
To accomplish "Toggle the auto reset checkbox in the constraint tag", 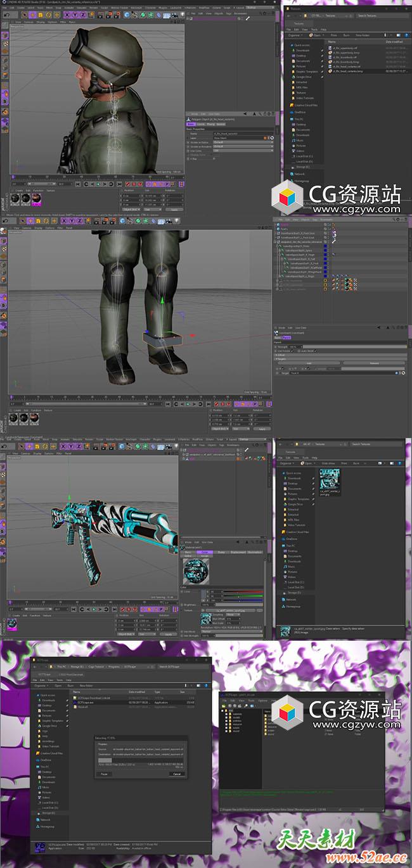I will tap(314, 351).
